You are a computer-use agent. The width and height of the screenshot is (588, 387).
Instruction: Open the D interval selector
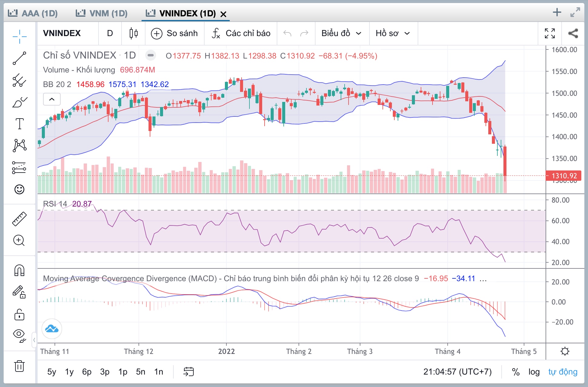tap(110, 33)
